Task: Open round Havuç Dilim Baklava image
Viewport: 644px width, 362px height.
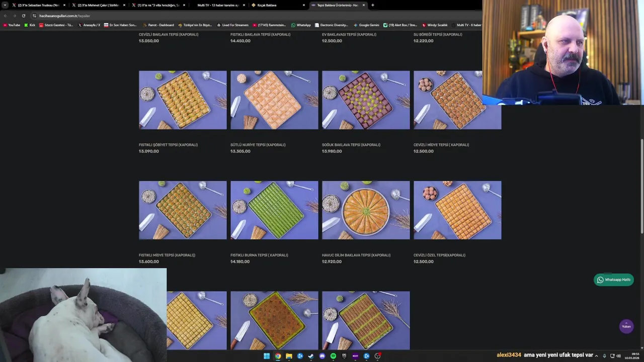Action: [x=366, y=210]
